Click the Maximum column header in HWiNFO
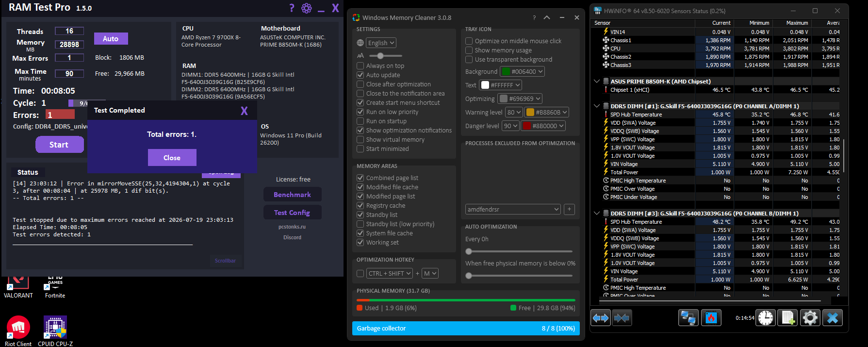Viewport: 868px width, 347px height. (x=792, y=23)
